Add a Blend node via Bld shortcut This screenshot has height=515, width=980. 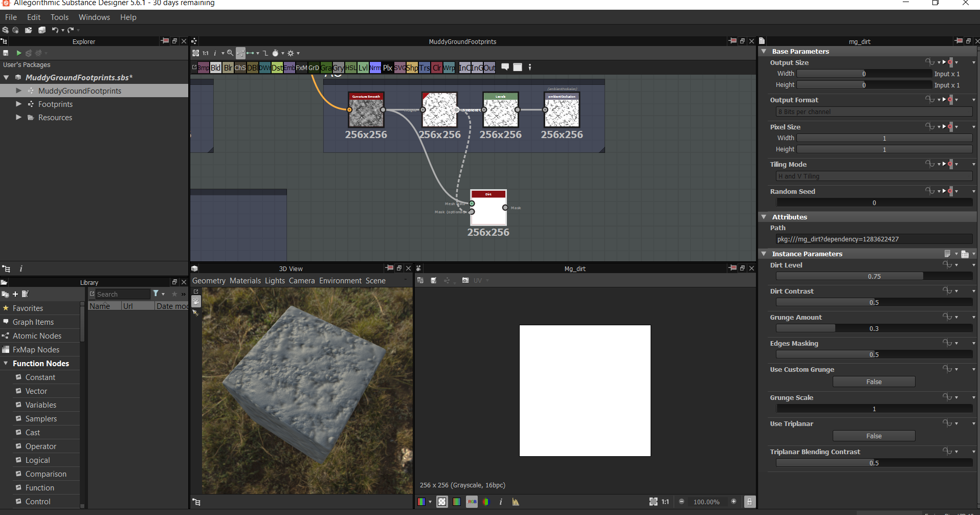(216, 68)
